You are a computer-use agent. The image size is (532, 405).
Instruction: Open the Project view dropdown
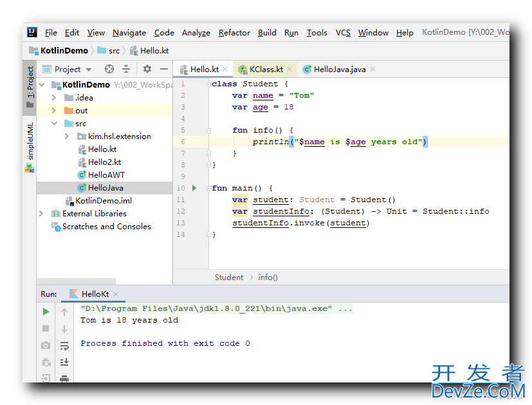point(89,70)
